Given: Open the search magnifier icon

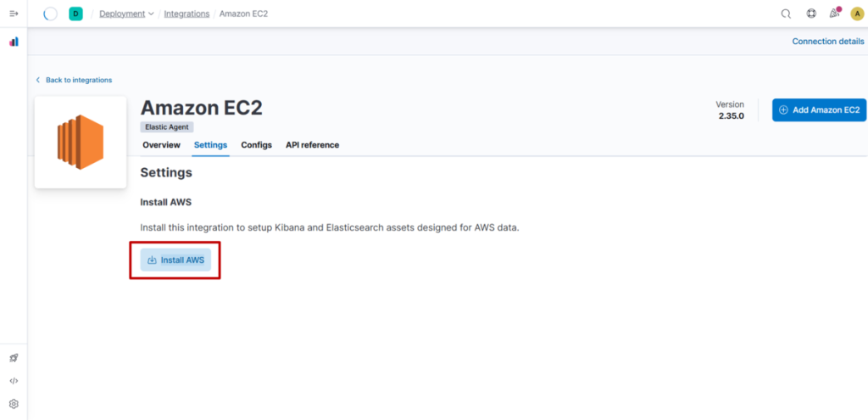Looking at the screenshot, I should pos(786,14).
